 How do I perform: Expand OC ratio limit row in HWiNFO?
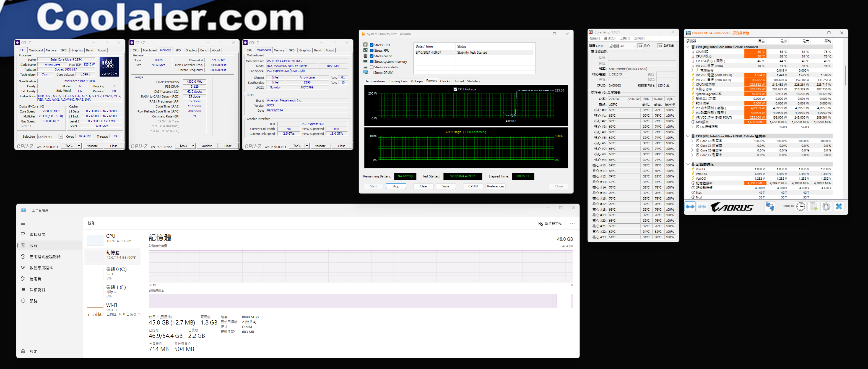pyautogui.click(x=692, y=127)
